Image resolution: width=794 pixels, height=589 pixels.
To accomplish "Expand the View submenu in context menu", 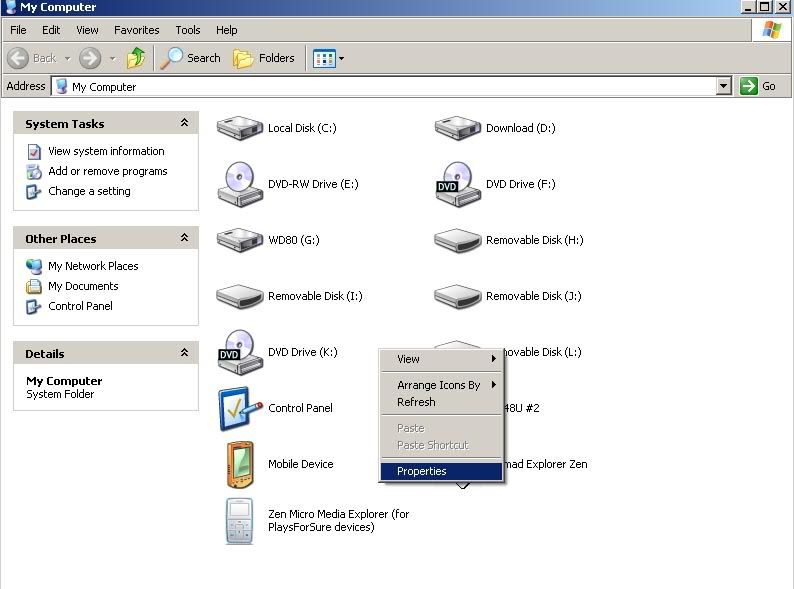I will point(441,359).
